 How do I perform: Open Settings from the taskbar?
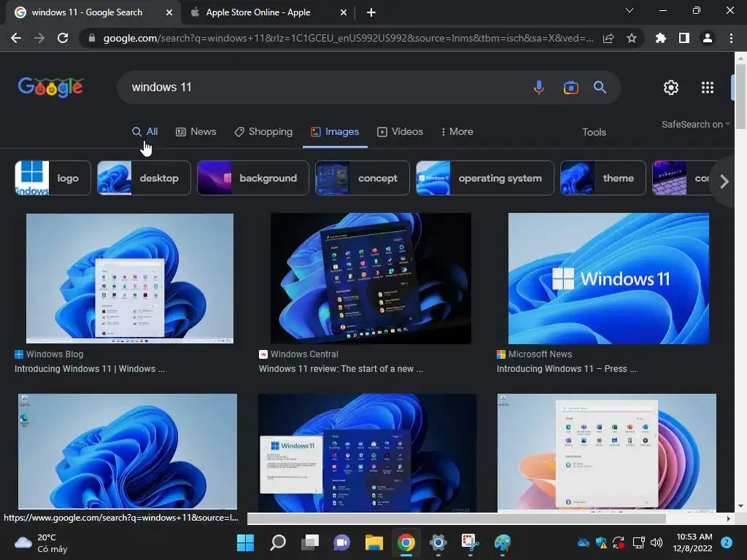[x=438, y=542]
